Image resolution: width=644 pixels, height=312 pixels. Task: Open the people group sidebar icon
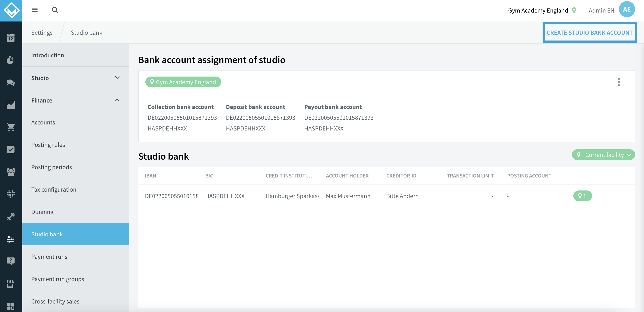[11, 171]
